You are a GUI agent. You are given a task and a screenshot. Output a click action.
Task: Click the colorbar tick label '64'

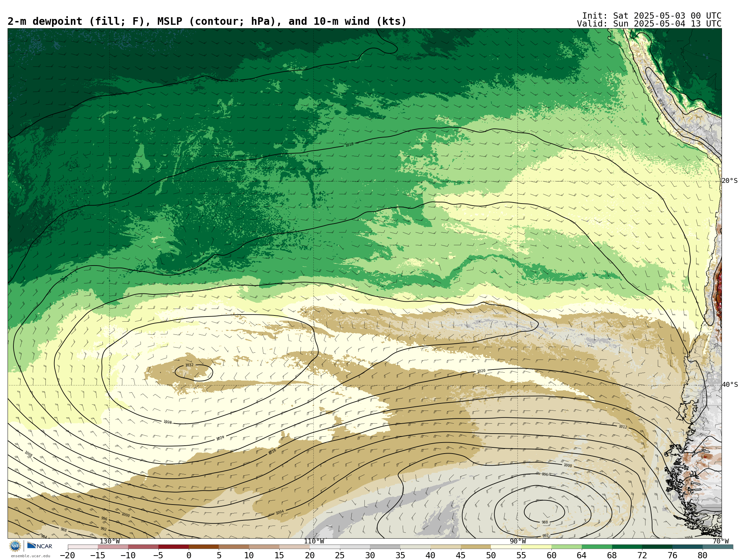tap(582, 555)
